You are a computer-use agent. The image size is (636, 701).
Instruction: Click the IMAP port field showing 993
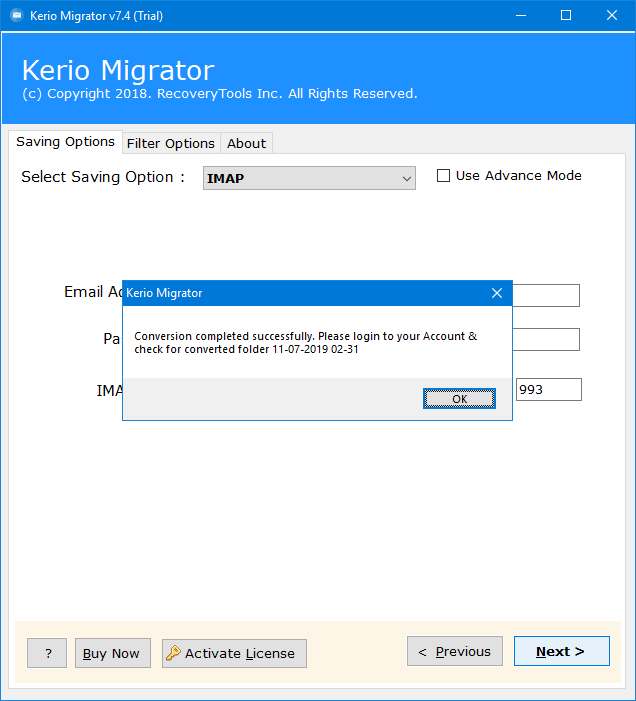click(548, 389)
